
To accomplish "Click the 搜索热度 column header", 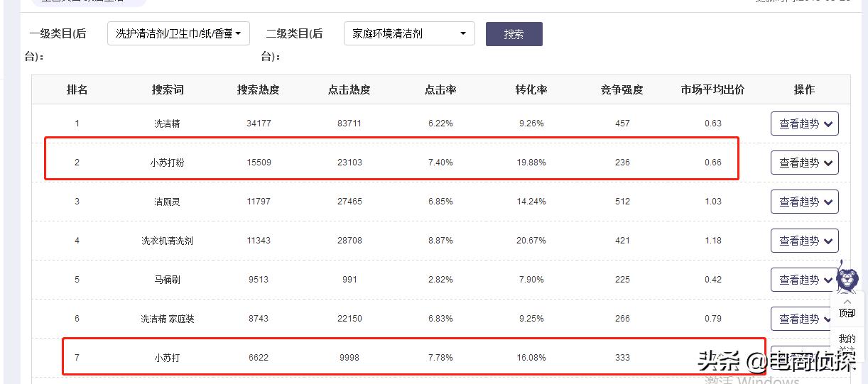I will (x=259, y=90).
